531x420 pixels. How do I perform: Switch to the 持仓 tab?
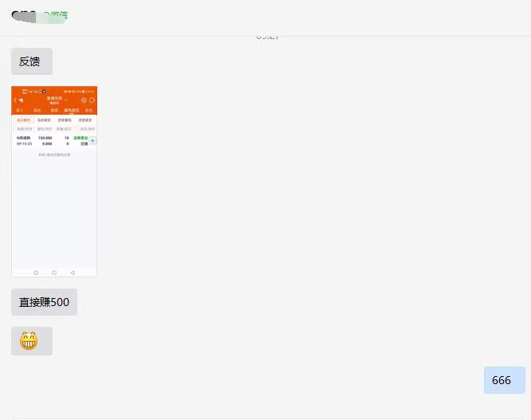(x=88, y=110)
